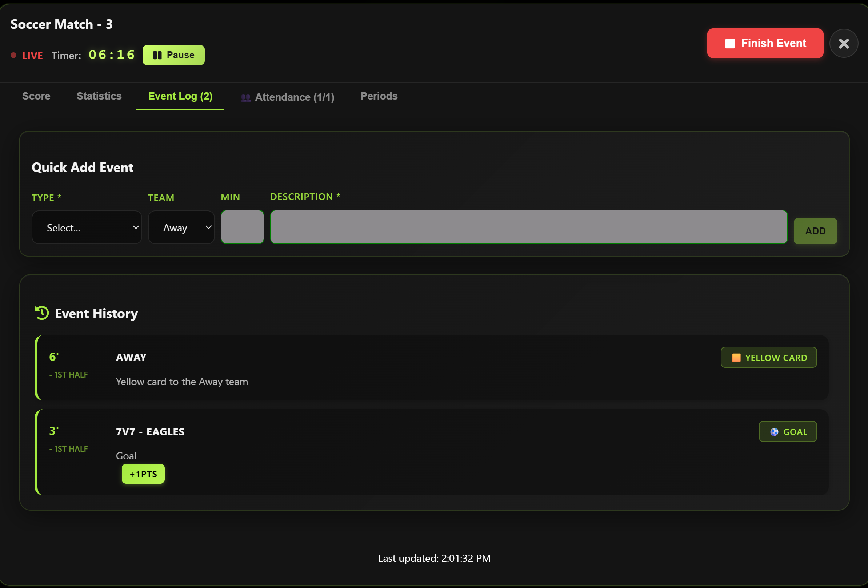Click the stop square icon on Finish Event
868x588 pixels.
tap(730, 44)
